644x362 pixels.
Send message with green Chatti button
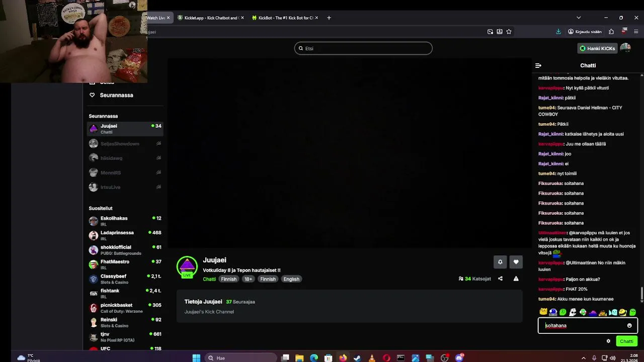click(x=626, y=341)
